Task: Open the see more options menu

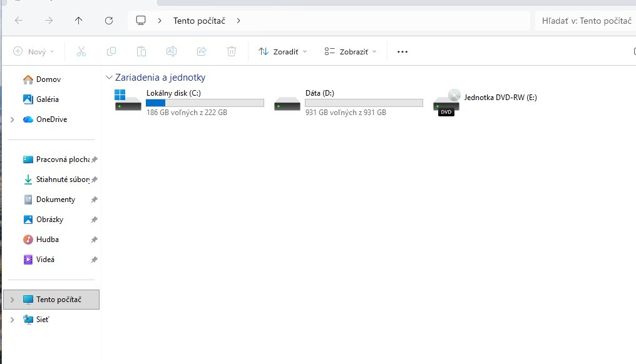Action: click(403, 51)
